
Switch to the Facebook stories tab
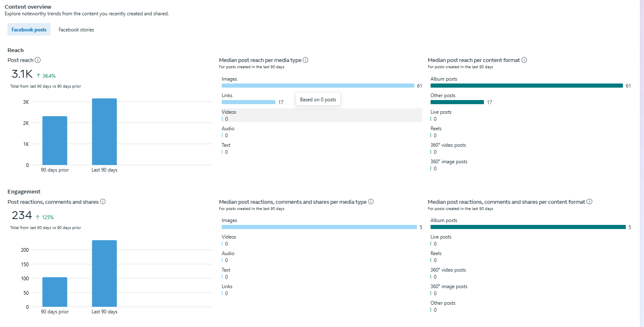[x=77, y=30]
